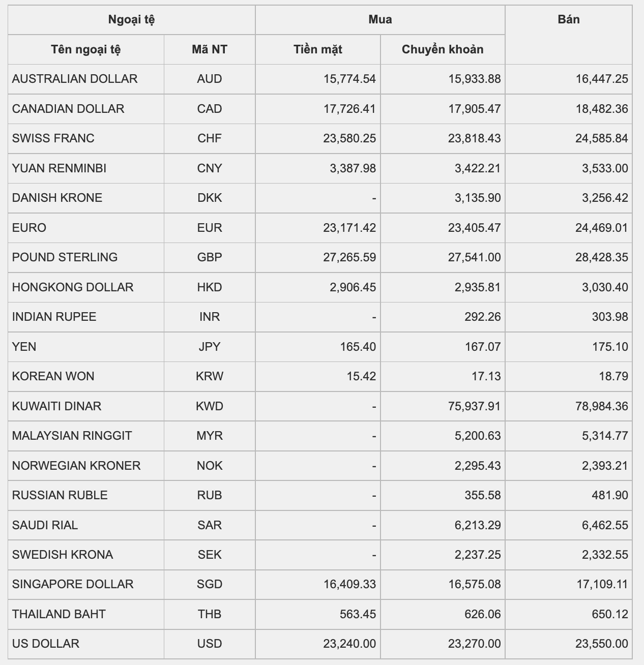
Task: Click the Chuyển khoản subheader
Action: [443, 49]
